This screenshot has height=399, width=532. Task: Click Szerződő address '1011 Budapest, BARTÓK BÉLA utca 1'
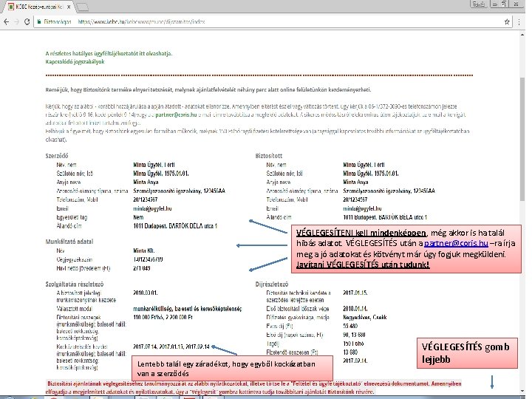tap(175, 226)
